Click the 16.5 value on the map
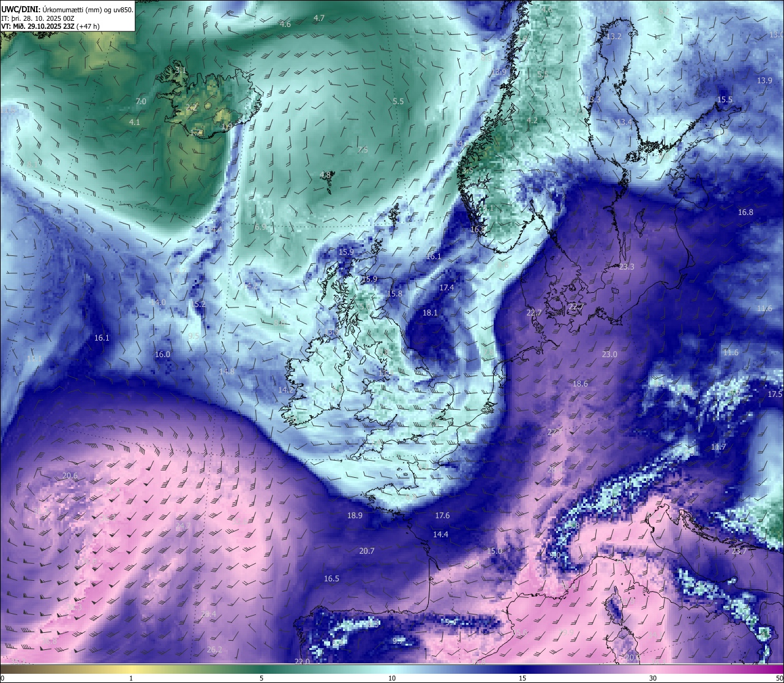The width and height of the screenshot is (784, 683). click(x=331, y=579)
